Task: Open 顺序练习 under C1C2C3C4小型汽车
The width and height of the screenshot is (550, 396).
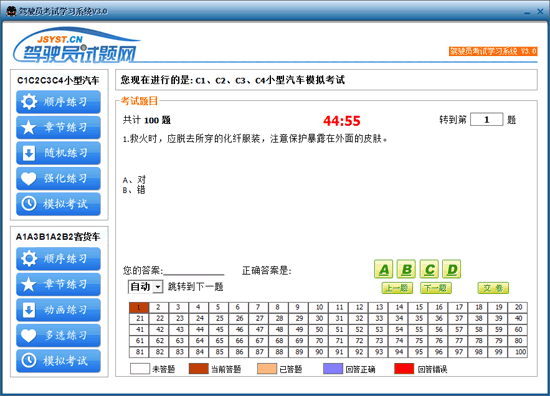Action: click(x=58, y=102)
